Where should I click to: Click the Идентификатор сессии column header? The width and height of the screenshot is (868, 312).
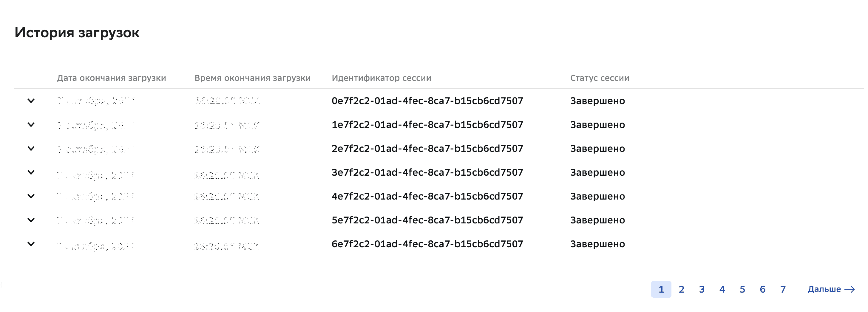[x=382, y=78]
